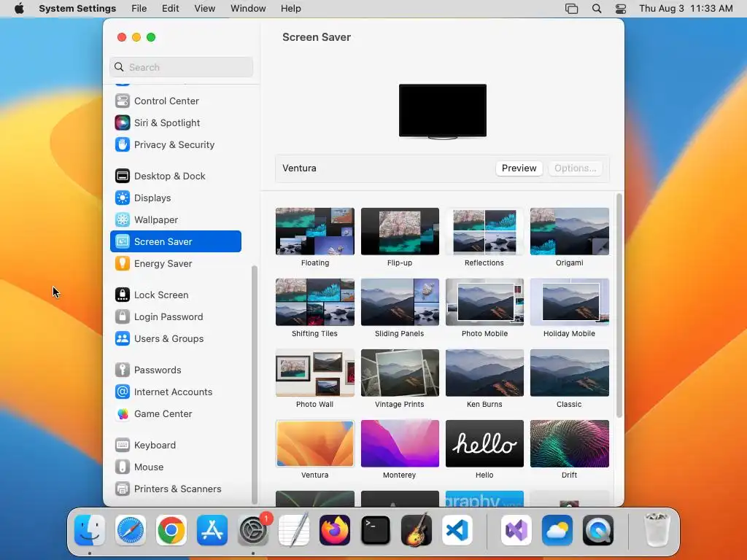This screenshot has width=747, height=560.
Task: Open Trash in the Dock
Action: tap(657, 530)
